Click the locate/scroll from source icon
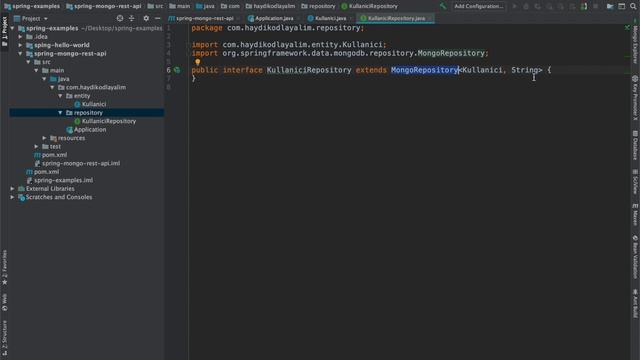 pos(120,18)
